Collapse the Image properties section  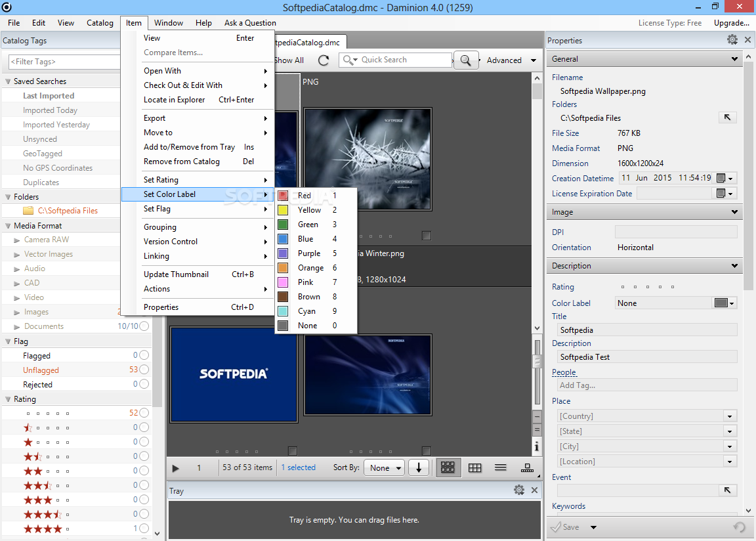[x=734, y=211]
